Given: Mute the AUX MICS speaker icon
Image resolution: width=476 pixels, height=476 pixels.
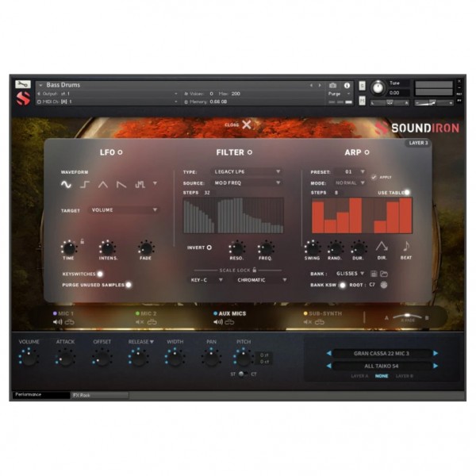Looking at the screenshot, I should 218,322.
